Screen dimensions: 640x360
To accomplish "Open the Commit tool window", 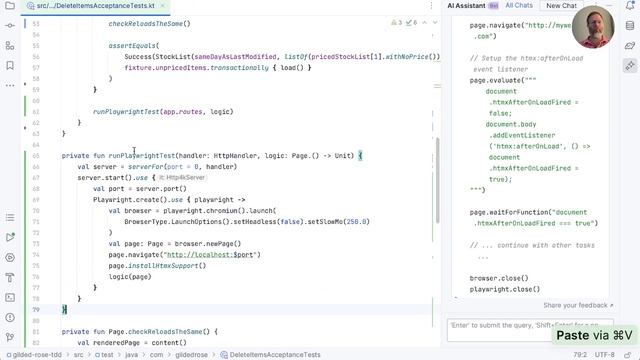I will pos(10,26).
